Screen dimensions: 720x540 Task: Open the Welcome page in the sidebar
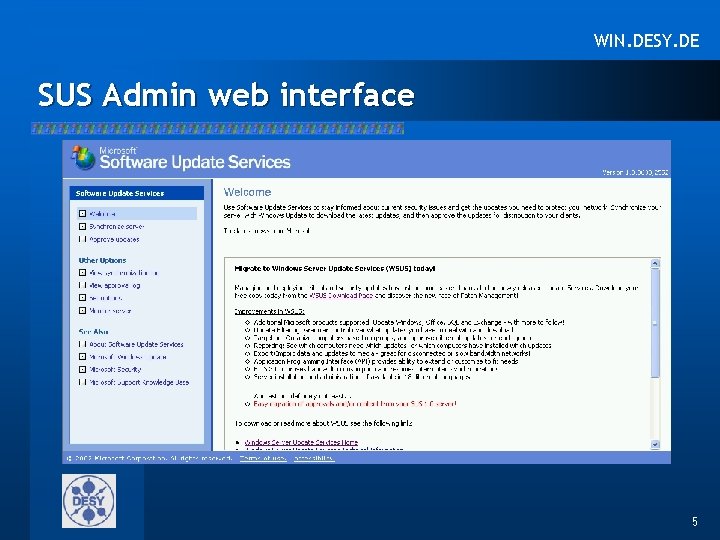(x=137, y=214)
